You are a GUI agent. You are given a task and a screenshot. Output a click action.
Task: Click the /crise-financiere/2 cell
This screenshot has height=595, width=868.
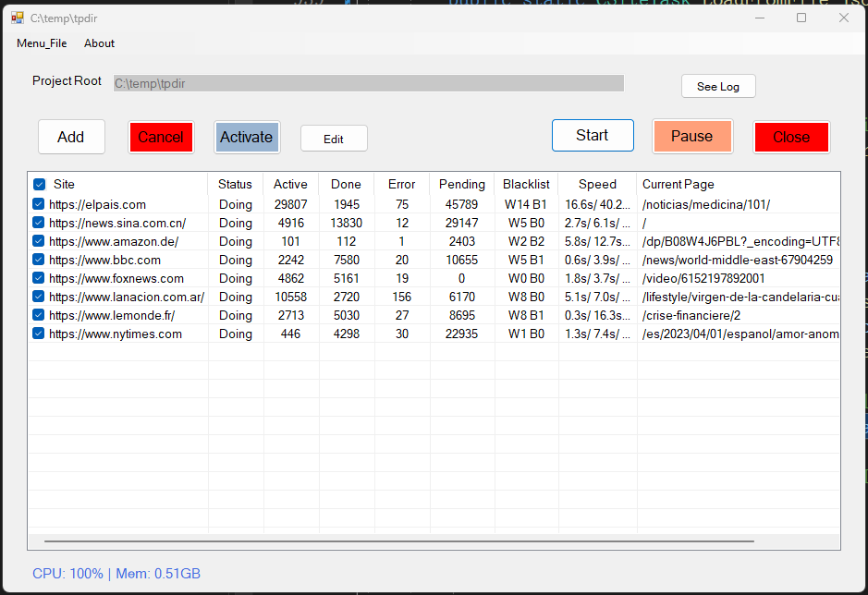691,315
